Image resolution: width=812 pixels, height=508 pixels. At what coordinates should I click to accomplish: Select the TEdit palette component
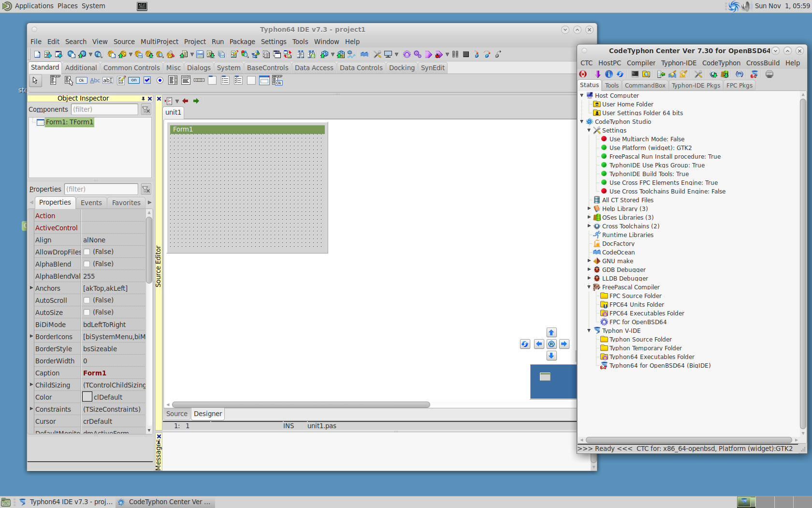pos(107,80)
